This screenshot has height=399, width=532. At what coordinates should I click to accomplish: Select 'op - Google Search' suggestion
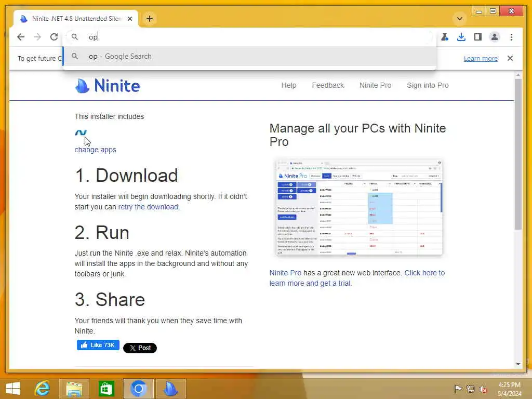pyautogui.click(x=249, y=56)
